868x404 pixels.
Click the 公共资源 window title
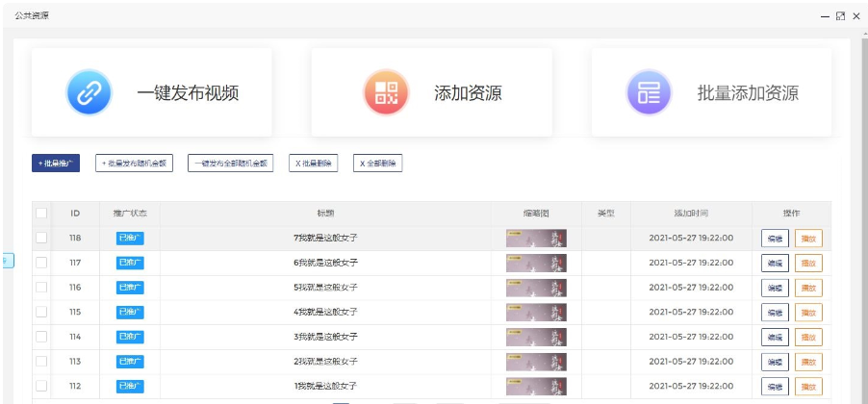(32, 16)
